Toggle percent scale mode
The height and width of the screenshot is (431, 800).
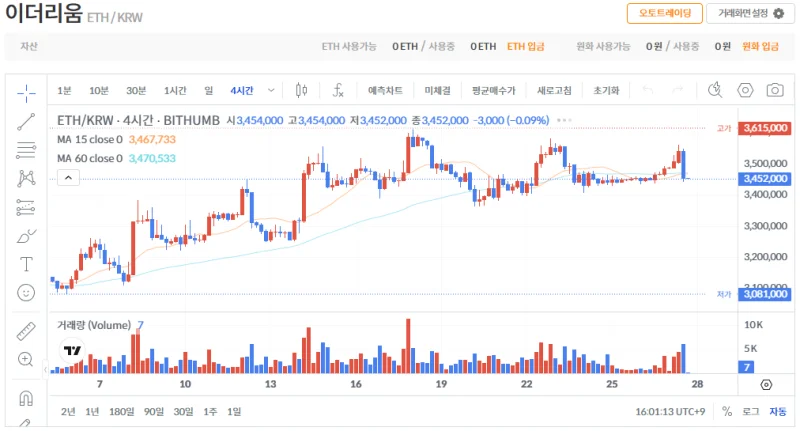(727, 412)
